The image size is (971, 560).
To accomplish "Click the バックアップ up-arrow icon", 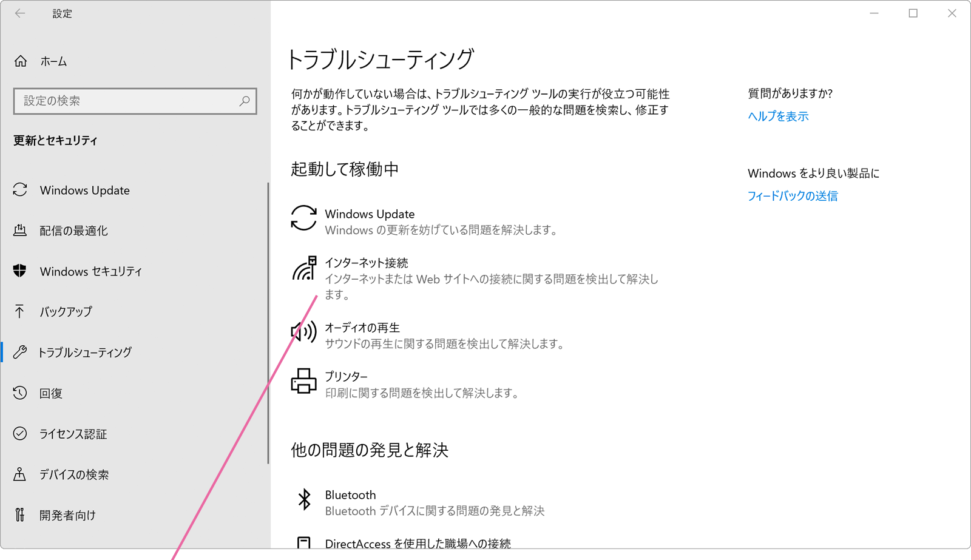I will coord(20,311).
